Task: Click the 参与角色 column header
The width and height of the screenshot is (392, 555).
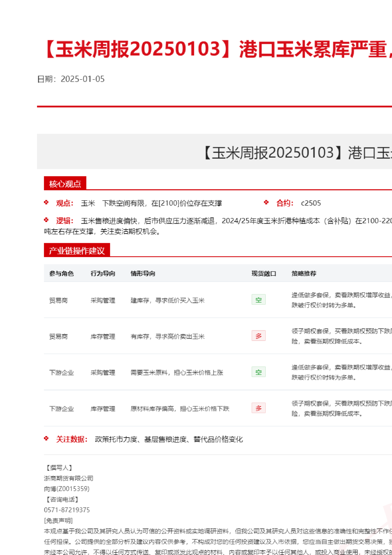Action: (61, 274)
